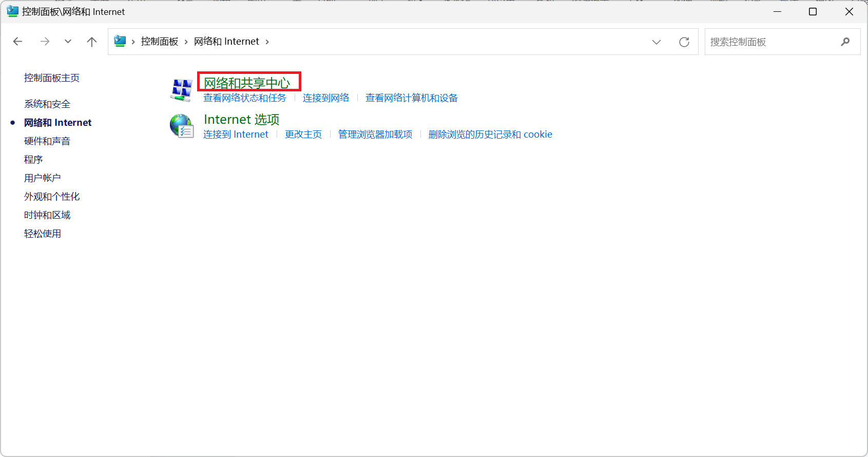Expand chevron after 控制面板 breadcrumb
Viewport: 868px width, 457px height.
click(186, 42)
